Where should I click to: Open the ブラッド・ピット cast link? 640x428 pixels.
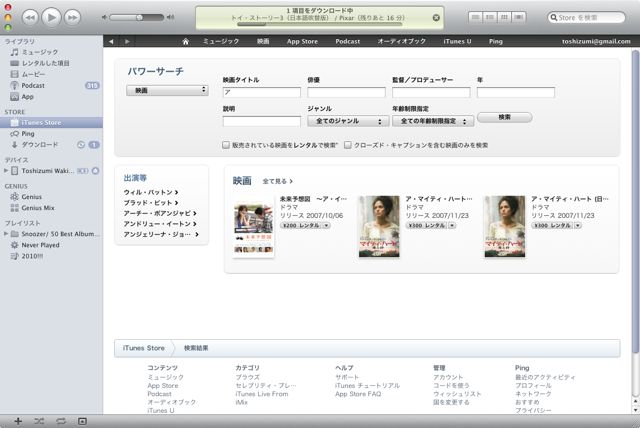(151, 203)
